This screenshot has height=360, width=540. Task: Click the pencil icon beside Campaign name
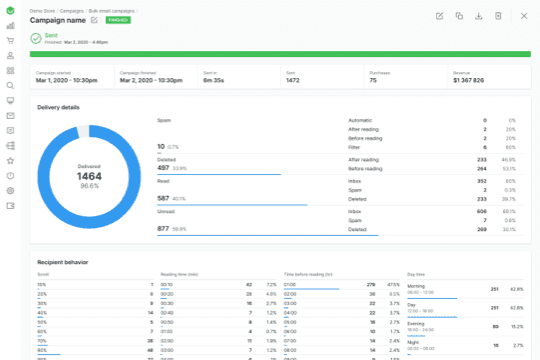coord(94,20)
